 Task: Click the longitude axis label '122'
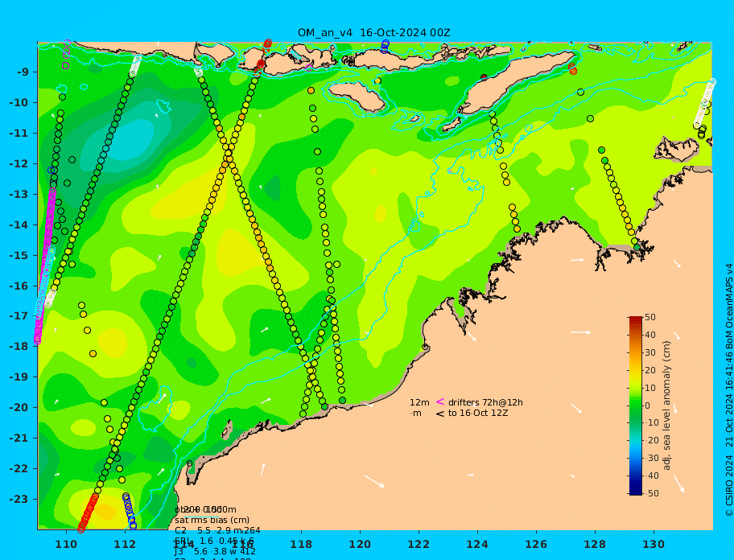[x=419, y=545]
